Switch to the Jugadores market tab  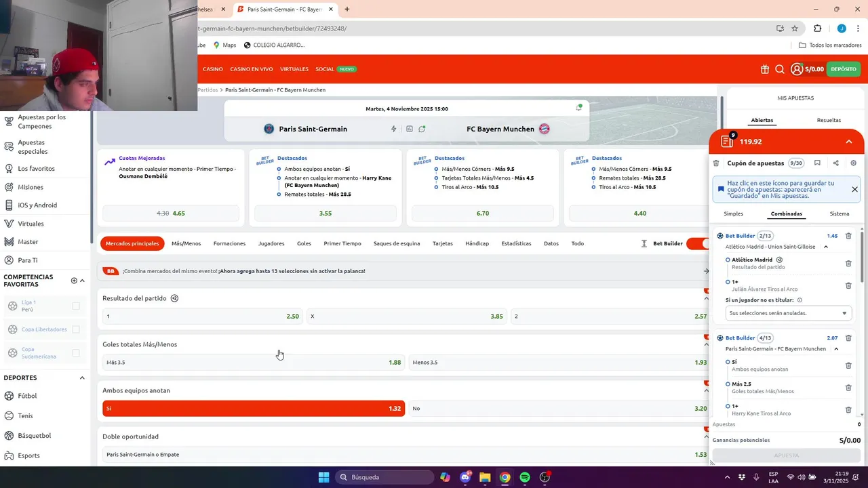point(271,243)
